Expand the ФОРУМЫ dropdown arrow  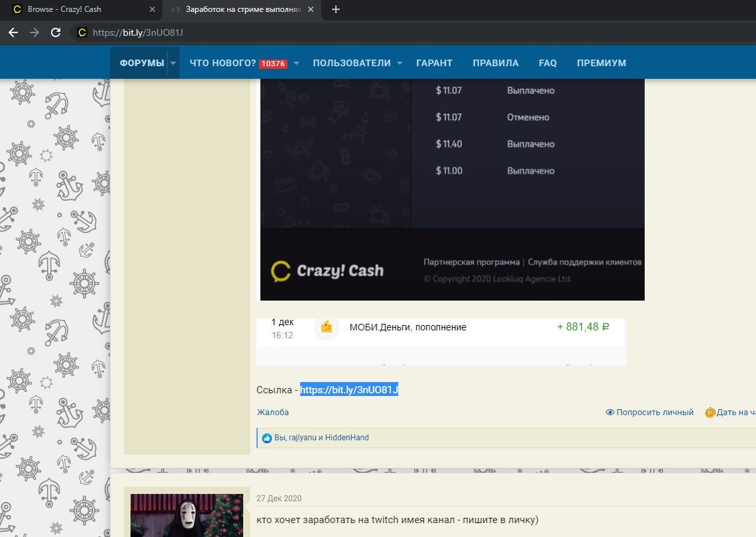[173, 63]
